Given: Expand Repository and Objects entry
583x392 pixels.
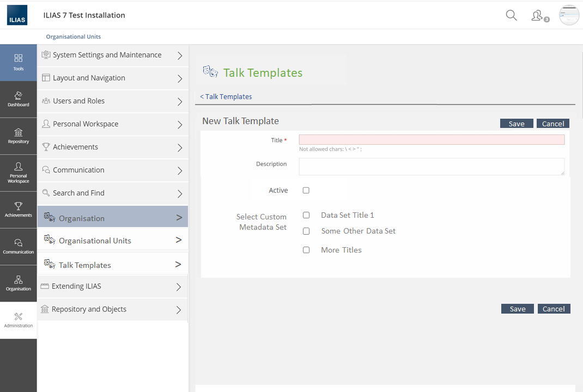Looking at the screenshot, I should (112, 309).
